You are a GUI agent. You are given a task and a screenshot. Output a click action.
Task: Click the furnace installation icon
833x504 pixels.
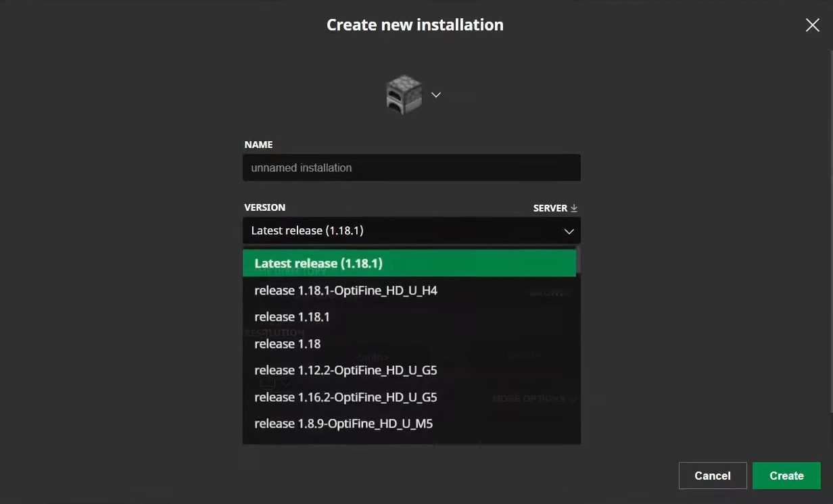404,94
